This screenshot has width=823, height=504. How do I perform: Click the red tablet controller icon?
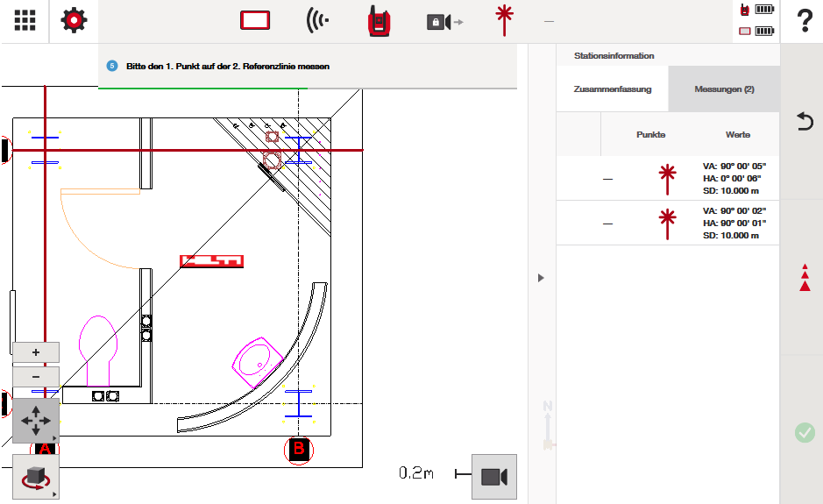(x=254, y=21)
